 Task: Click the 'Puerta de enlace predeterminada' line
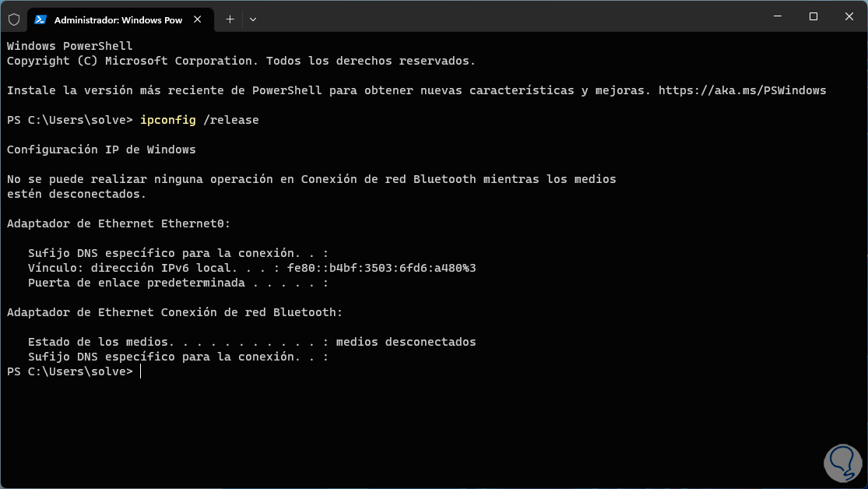178,283
